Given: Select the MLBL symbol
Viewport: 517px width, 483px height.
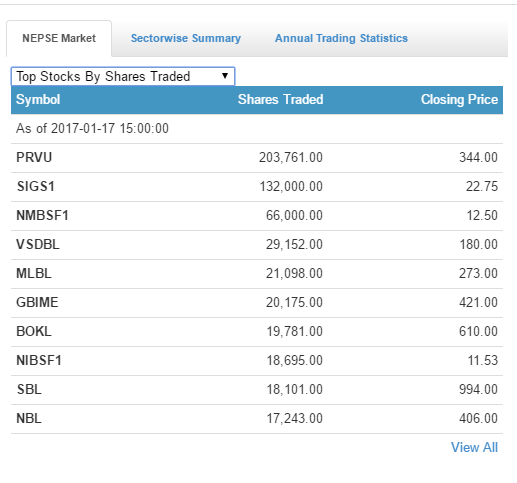Looking at the screenshot, I should tap(34, 273).
